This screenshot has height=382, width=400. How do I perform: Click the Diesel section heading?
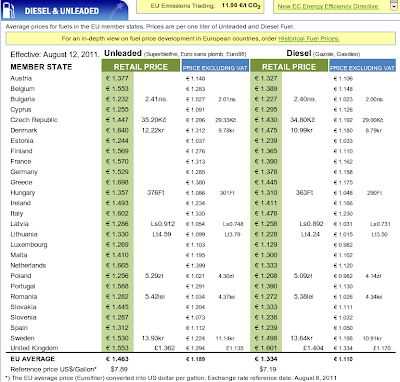[x=299, y=53]
